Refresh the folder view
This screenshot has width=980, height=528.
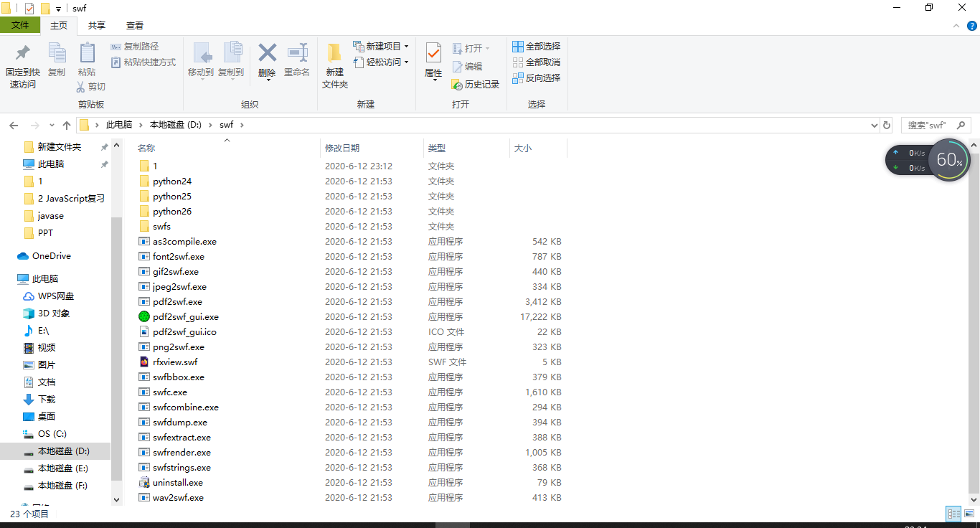click(x=887, y=125)
